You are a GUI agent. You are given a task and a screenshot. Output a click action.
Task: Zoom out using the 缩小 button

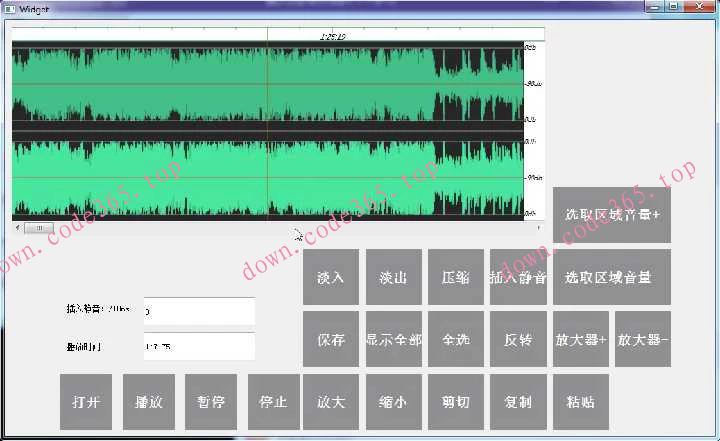(394, 402)
